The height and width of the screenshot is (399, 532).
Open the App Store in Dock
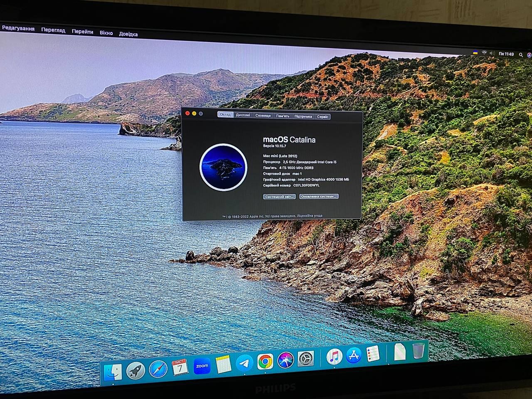(x=354, y=355)
